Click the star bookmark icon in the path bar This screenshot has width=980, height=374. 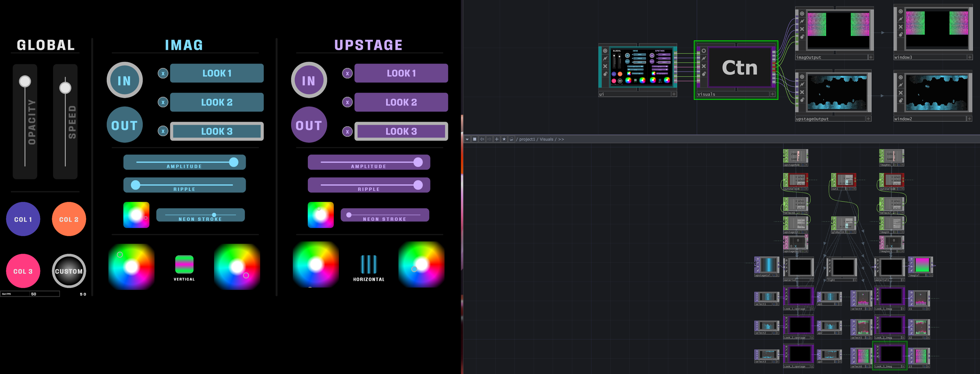point(504,139)
